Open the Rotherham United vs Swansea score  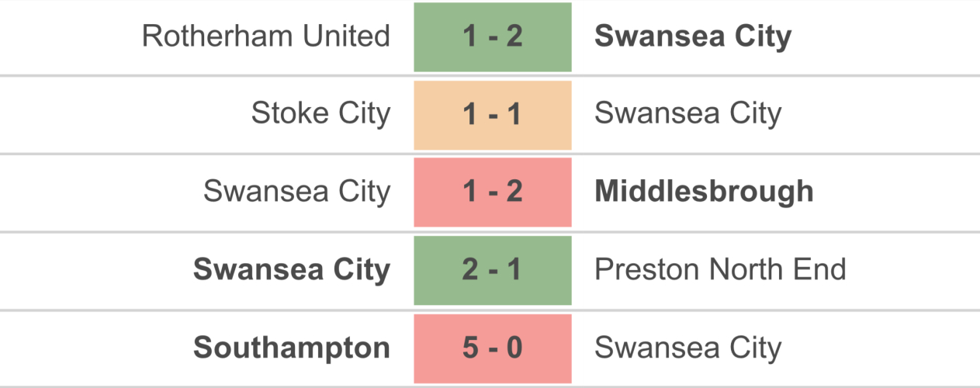click(x=493, y=37)
